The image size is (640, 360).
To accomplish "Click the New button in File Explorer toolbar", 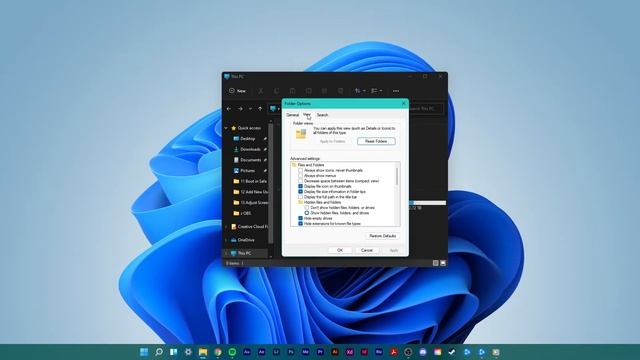I will coord(238,91).
